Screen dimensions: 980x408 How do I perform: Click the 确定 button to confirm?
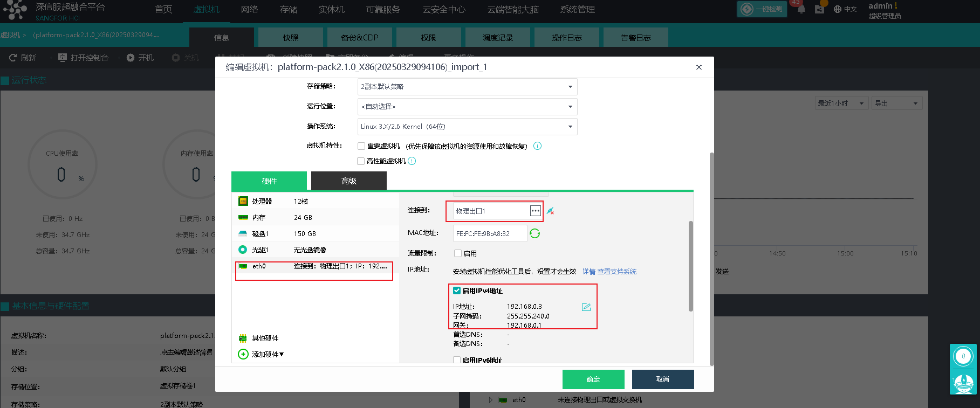(x=593, y=379)
